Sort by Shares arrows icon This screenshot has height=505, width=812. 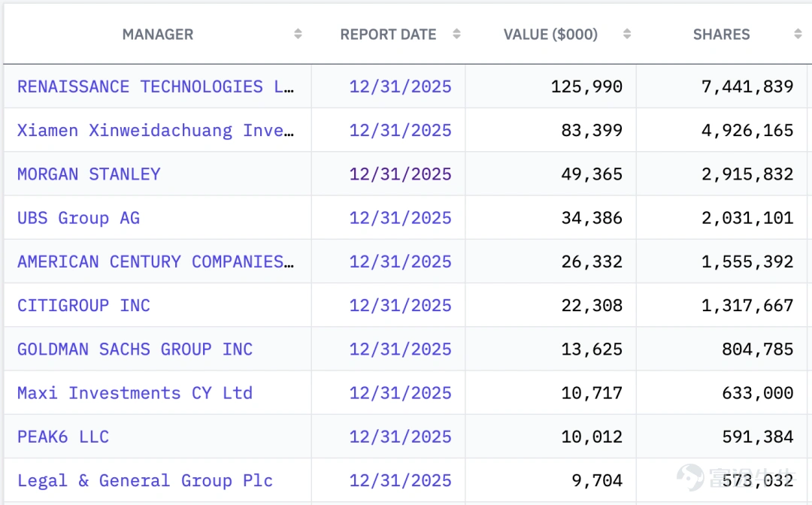(798, 34)
